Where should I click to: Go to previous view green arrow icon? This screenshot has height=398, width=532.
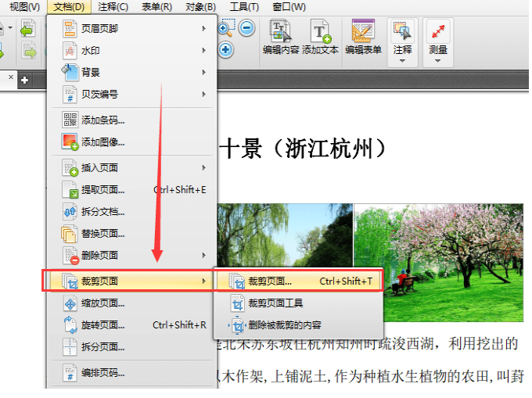(27, 28)
